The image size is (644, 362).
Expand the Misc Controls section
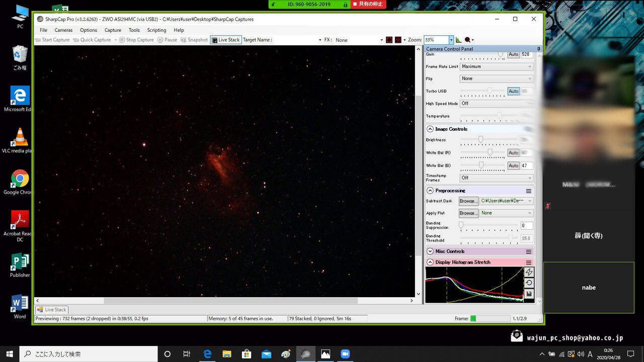[x=430, y=251]
